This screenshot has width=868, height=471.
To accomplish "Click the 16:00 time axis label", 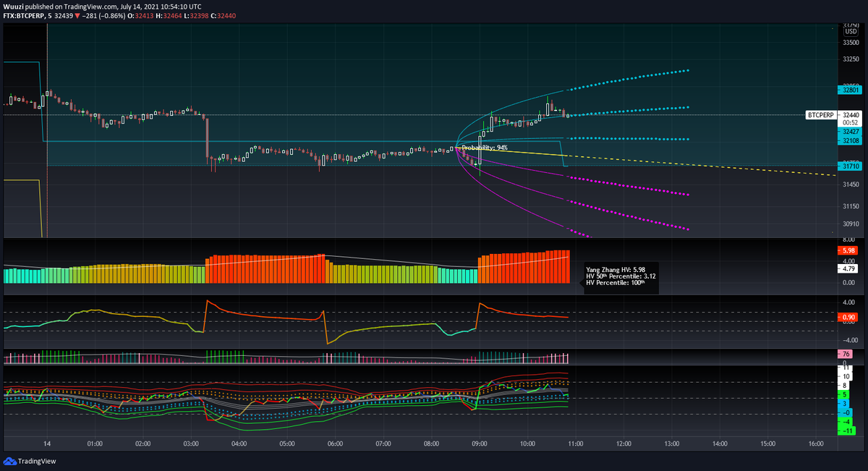I will point(816,444).
